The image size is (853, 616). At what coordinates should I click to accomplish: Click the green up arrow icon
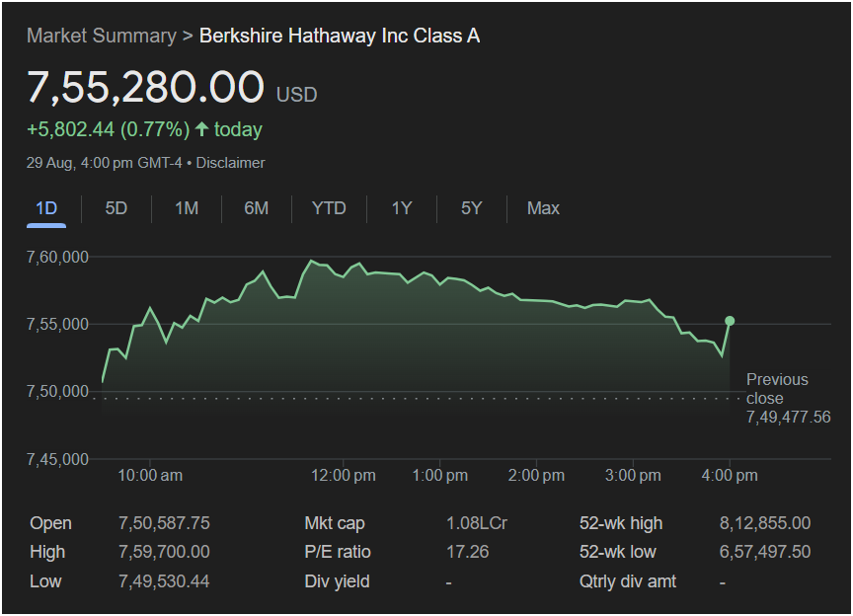pyautogui.click(x=202, y=129)
